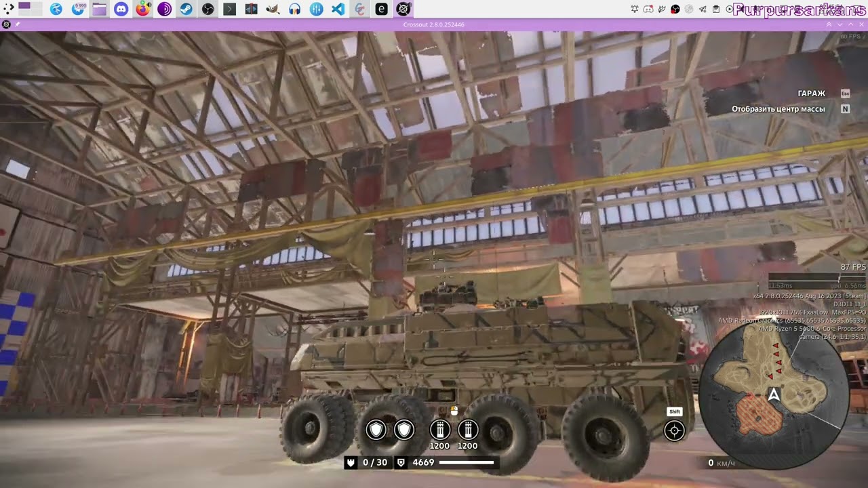The width and height of the screenshot is (868, 488).
Task: Click the 4669 durability value
Action: (423, 462)
